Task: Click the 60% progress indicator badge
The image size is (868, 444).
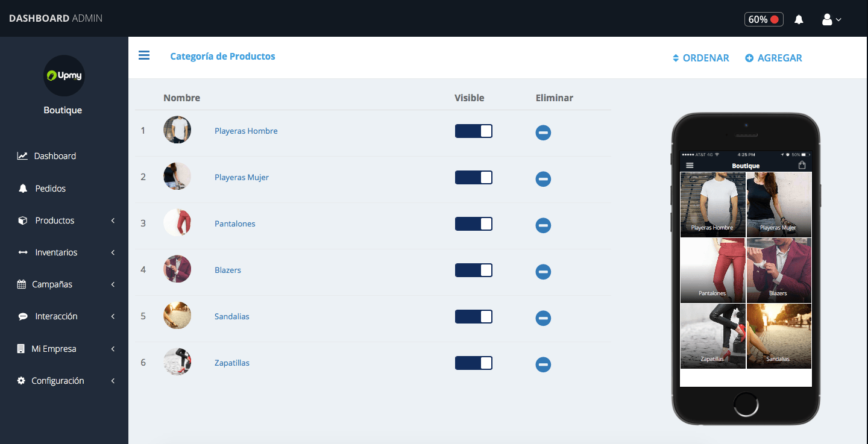Action: (763, 19)
